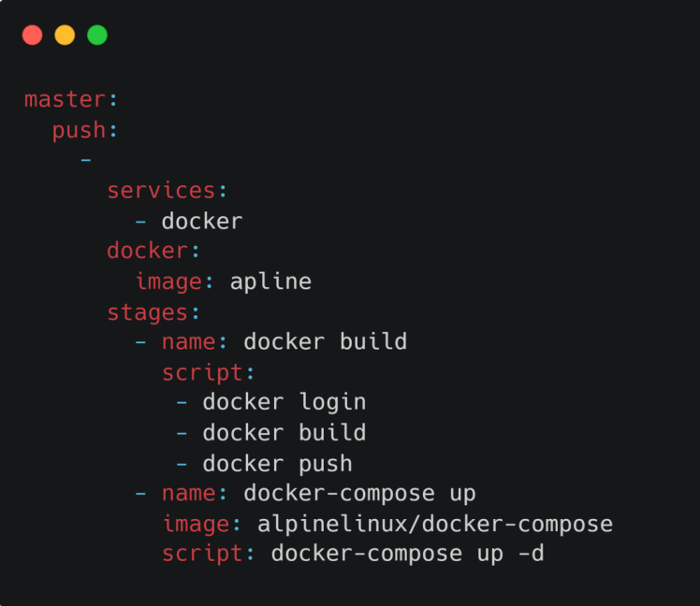Click the "script" key on the last line
Screen dimensions: 700x606
tap(202, 554)
